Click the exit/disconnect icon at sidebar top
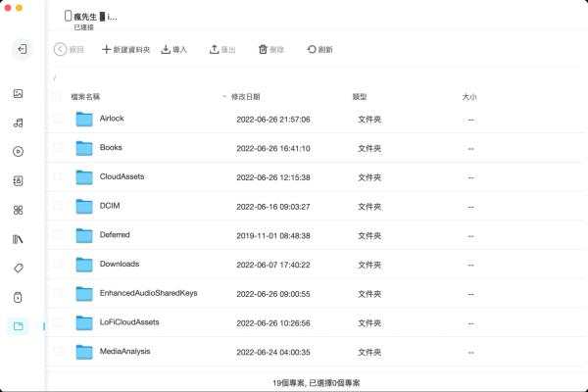 pyautogui.click(x=23, y=48)
